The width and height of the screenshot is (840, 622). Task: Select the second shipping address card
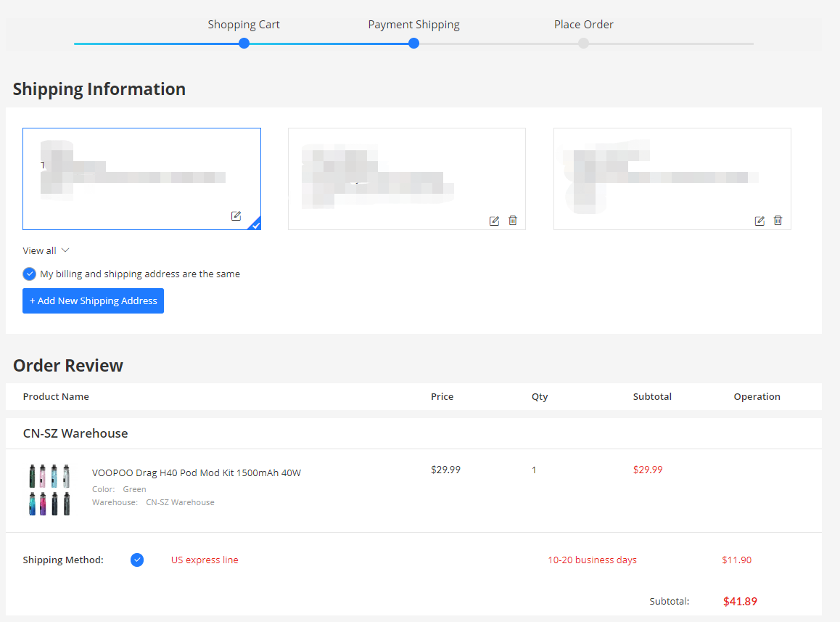(407, 179)
